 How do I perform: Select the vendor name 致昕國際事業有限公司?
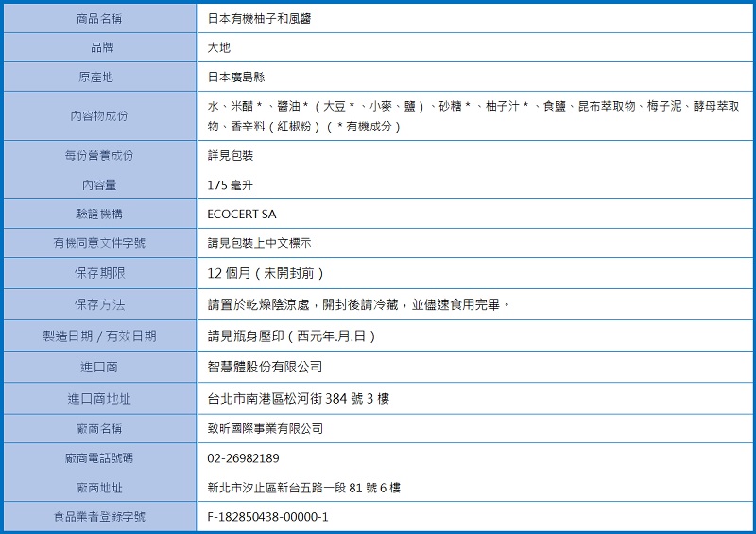pos(266,428)
